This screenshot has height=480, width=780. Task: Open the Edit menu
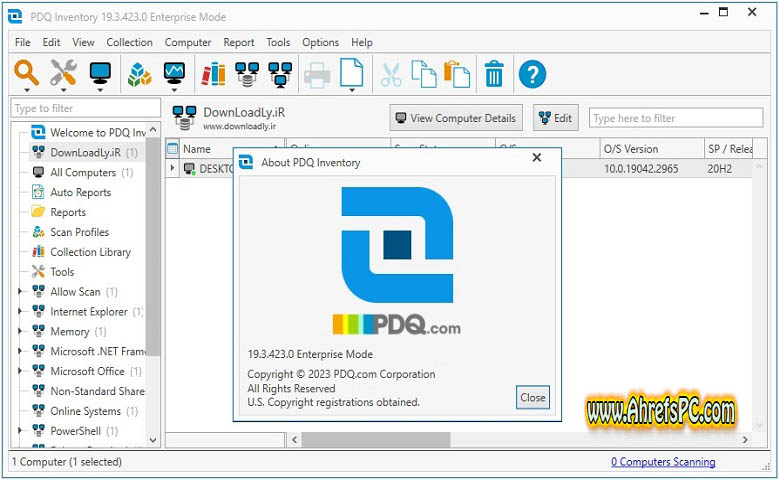[51, 42]
